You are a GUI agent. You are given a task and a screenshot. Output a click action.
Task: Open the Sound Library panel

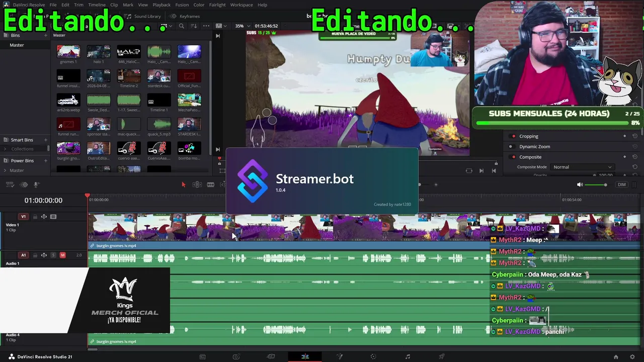[143, 16]
